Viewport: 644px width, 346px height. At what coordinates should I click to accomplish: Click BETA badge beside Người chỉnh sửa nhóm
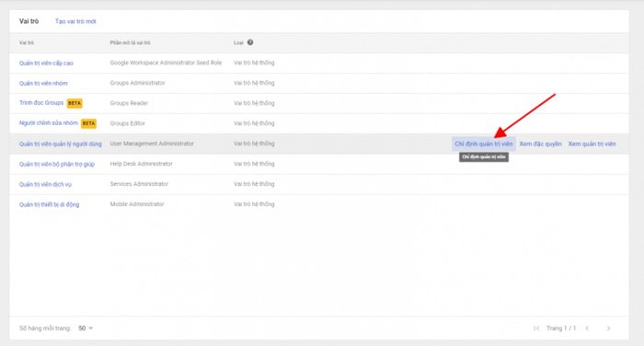pos(88,123)
